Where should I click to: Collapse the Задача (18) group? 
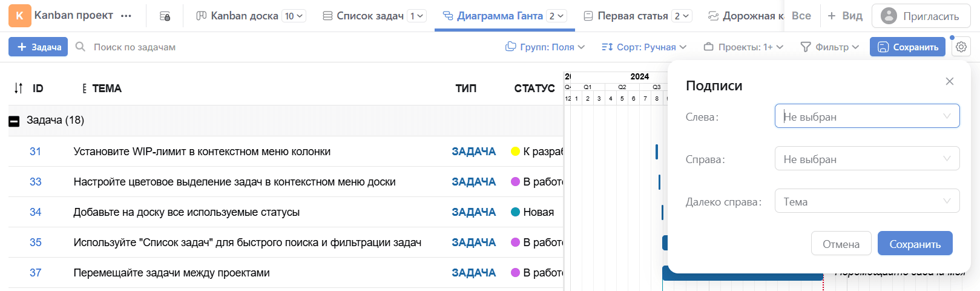coord(14,121)
